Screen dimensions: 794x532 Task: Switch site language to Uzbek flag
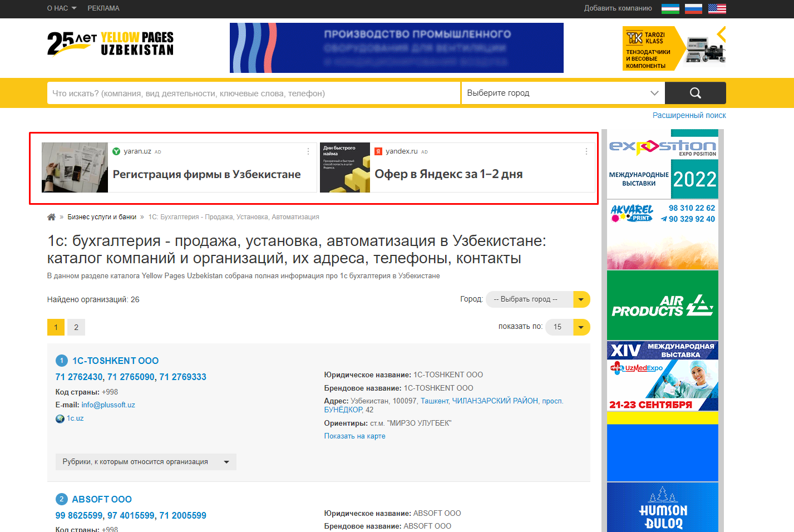pos(670,8)
